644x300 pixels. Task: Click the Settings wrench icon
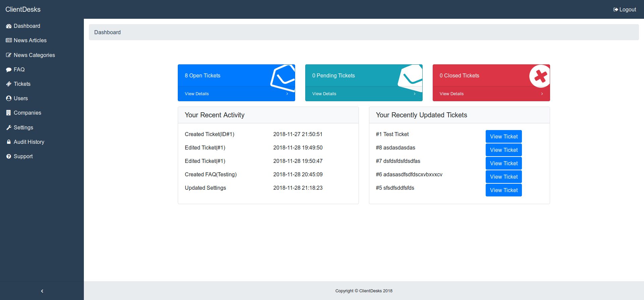click(9, 128)
